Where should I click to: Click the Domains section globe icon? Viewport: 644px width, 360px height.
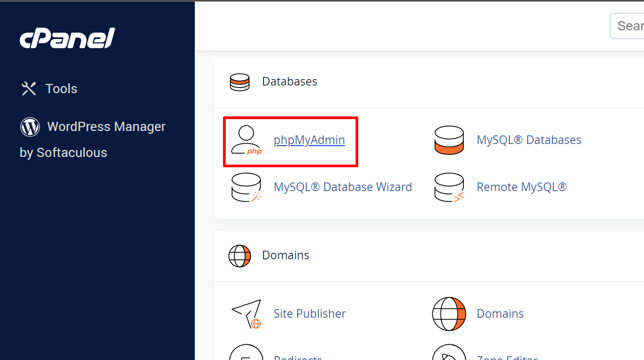tap(240, 256)
